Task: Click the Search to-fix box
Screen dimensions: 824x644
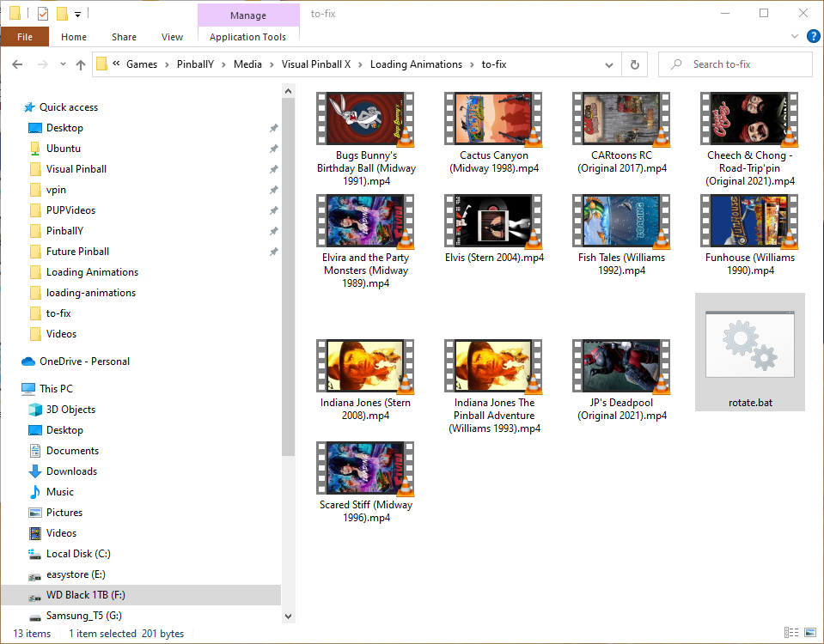Action: click(x=735, y=64)
